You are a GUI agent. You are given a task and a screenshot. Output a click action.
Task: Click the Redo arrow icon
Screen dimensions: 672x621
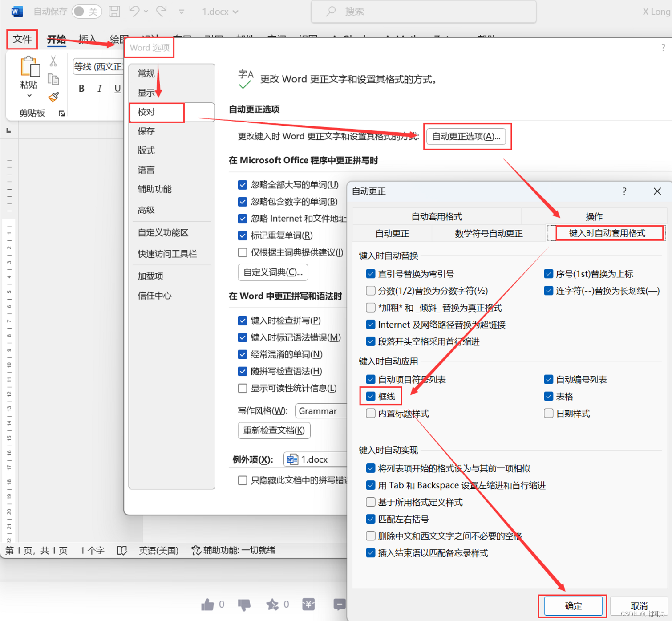(x=162, y=11)
